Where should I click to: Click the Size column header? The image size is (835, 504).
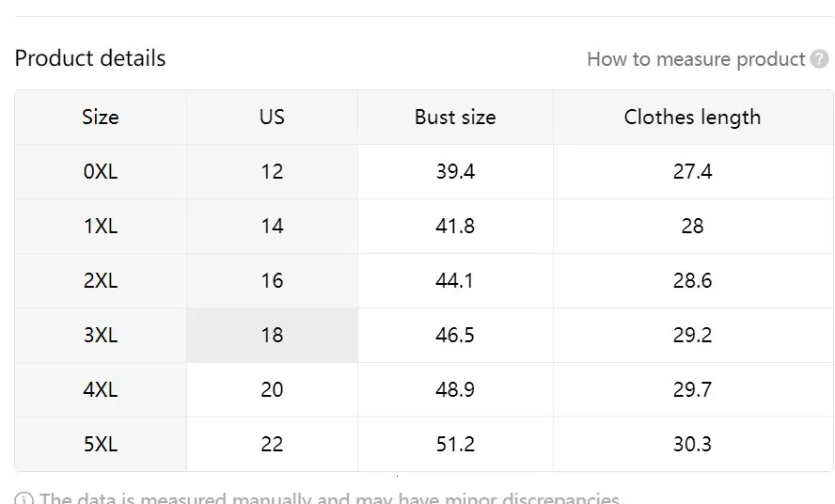coord(101,118)
